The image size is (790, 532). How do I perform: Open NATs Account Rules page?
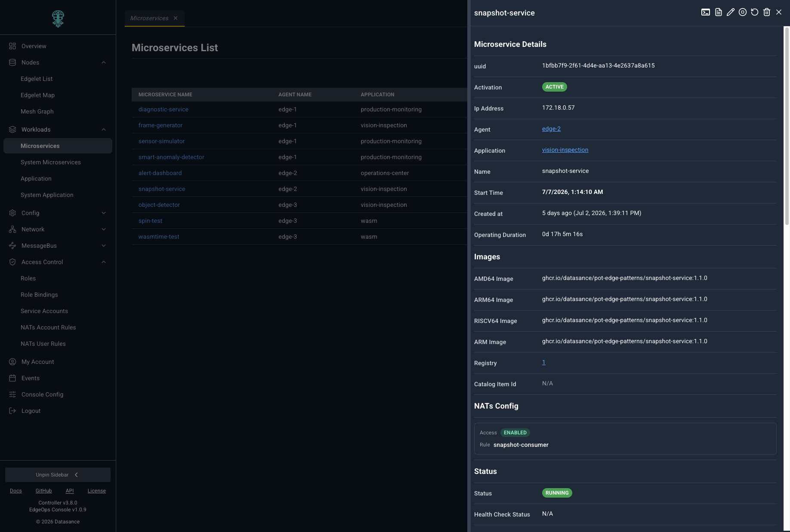pyautogui.click(x=48, y=327)
